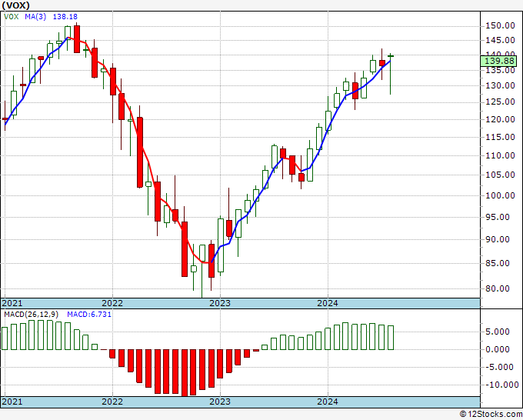Click the 110.00 price axis label
Screen dimensions: 523x420
click(500, 155)
